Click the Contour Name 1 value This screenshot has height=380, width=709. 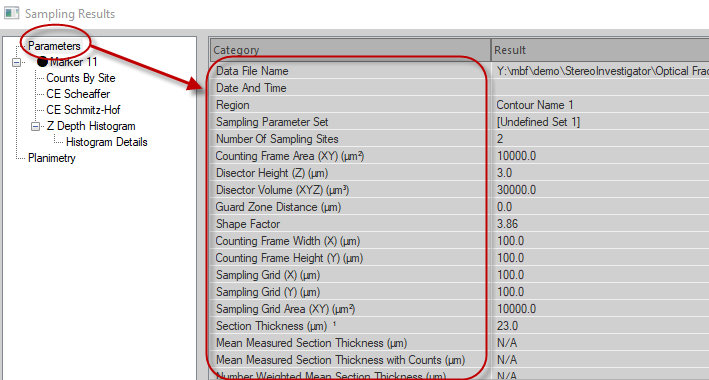534,105
